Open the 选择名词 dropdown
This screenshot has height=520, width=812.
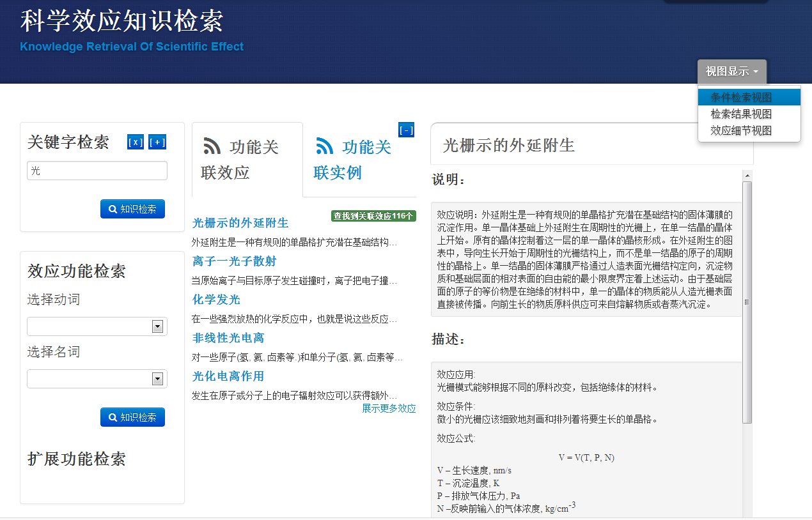[x=157, y=379]
